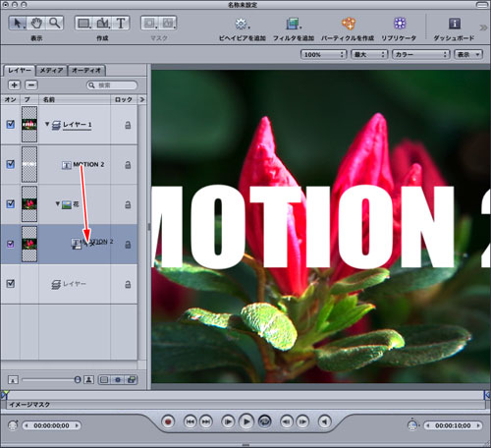Select the Pan hand tool
The width and height of the screenshot is (491, 448).
point(36,24)
